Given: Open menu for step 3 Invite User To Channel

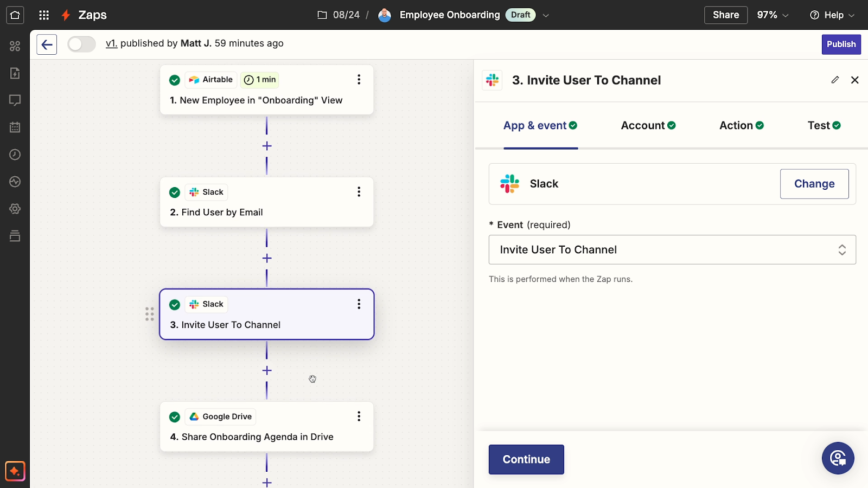Looking at the screenshot, I should pyautogui.click(x=359, y=304).
